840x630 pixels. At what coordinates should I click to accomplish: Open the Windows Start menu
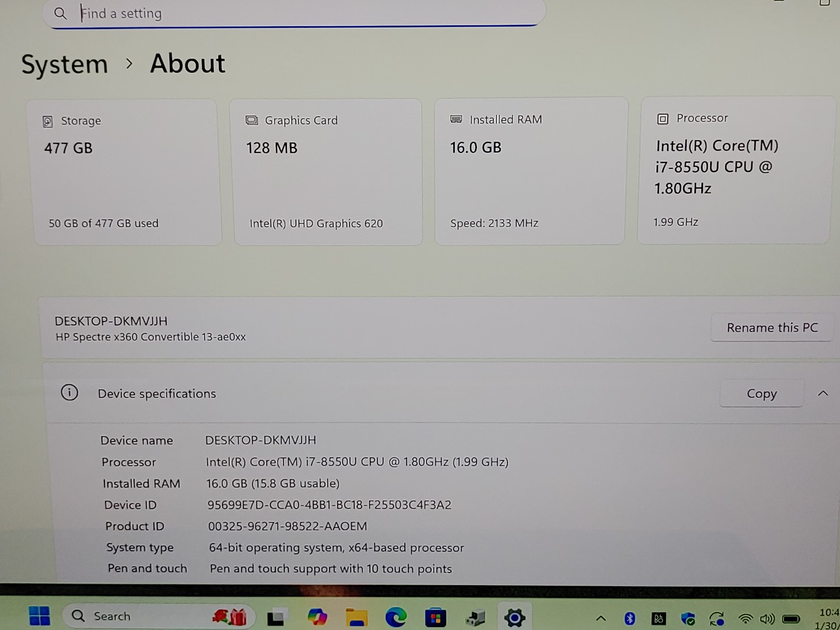tap(40, 616)
